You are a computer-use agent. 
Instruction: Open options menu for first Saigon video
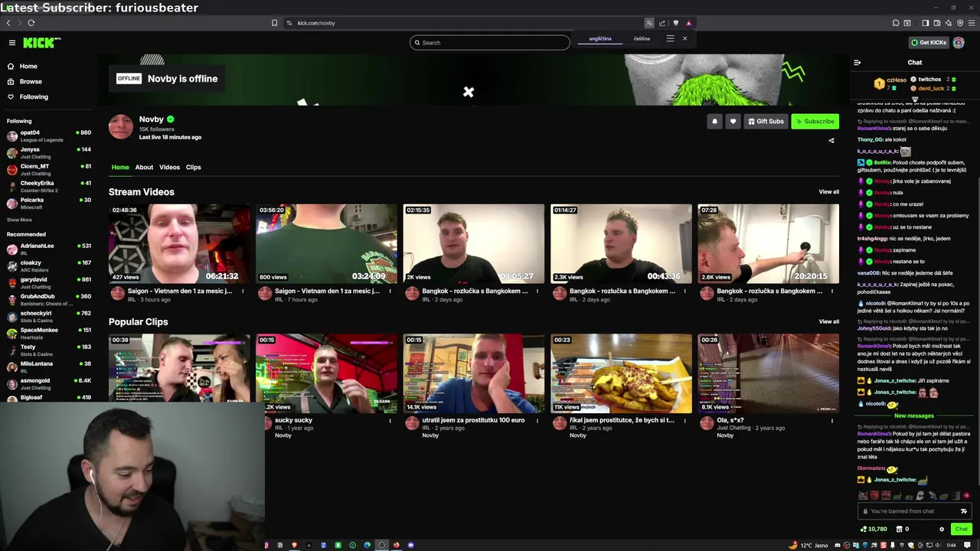click(243, 291)
